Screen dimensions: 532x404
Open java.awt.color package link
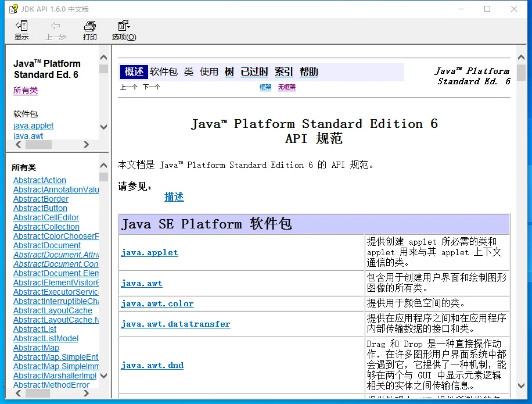157,303
